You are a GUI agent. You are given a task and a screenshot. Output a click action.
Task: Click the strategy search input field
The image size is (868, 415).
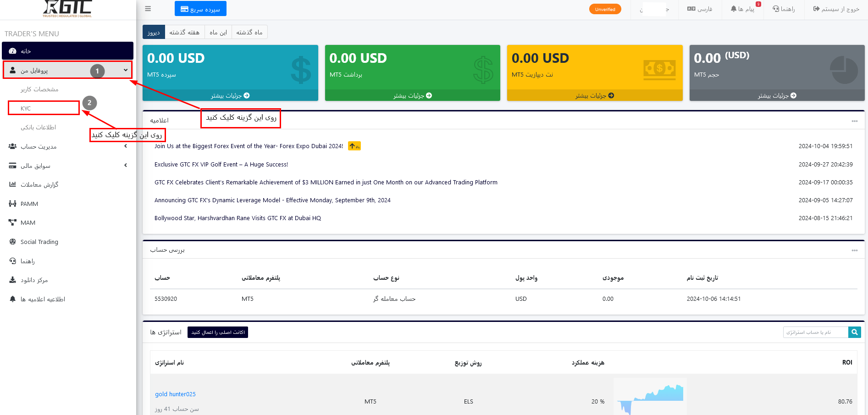815,332
